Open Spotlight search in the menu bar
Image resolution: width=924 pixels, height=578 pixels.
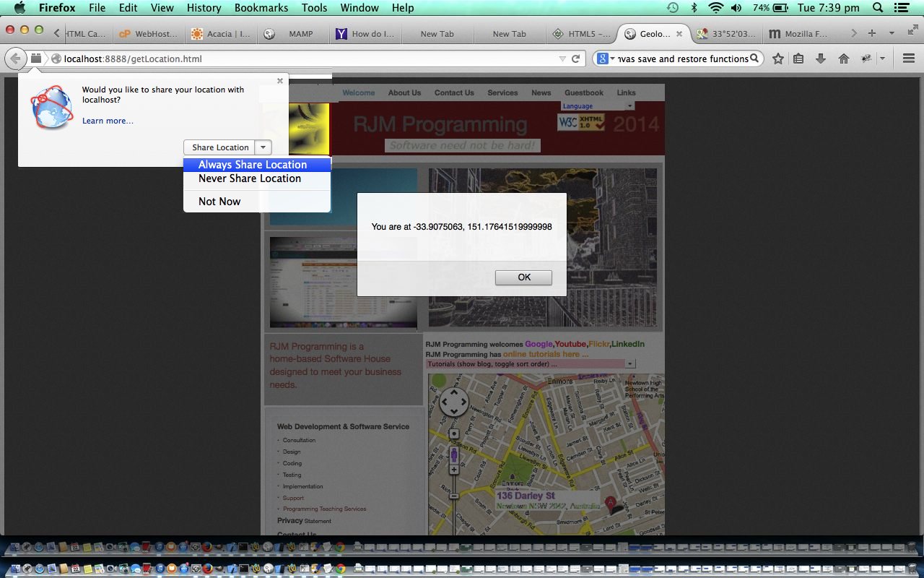point(878,8)
